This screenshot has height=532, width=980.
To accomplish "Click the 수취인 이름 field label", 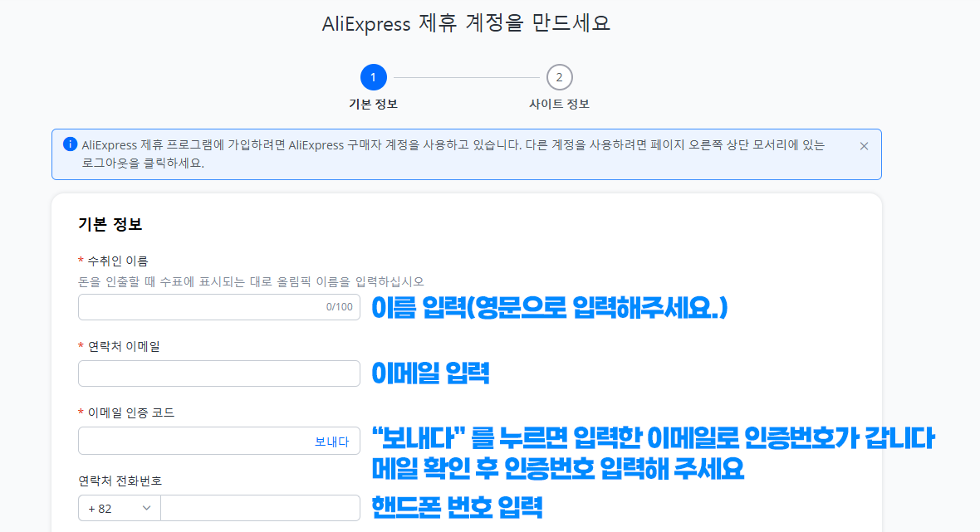I will (117, 261).
